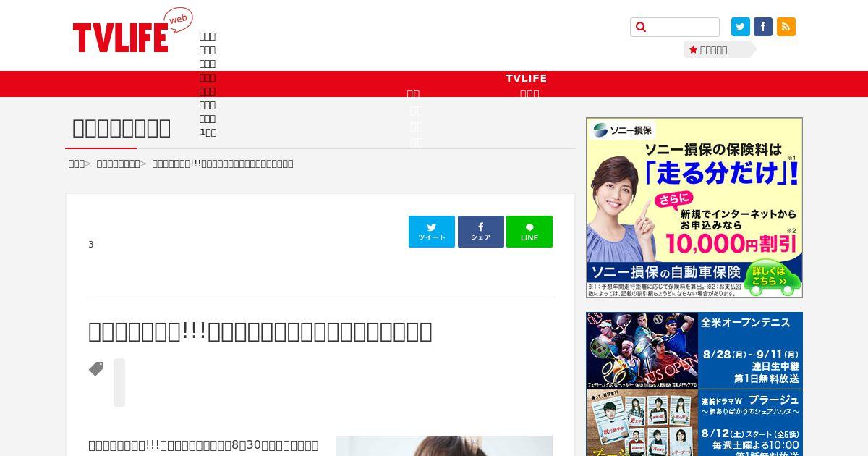
Task: Click the green 詳しくはこちら button in the ad
Action: (x=772, y=279)
